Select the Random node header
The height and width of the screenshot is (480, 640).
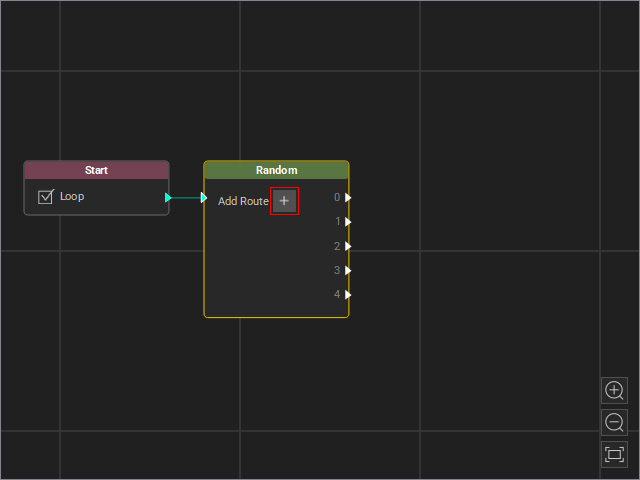[x=276, y=170]
